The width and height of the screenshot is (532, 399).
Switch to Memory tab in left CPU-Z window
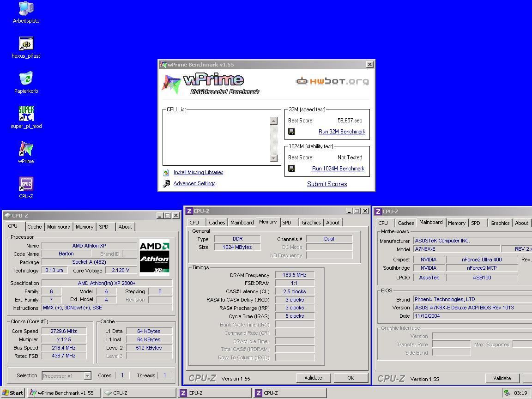pyautogui.click(x=85, y=227)
